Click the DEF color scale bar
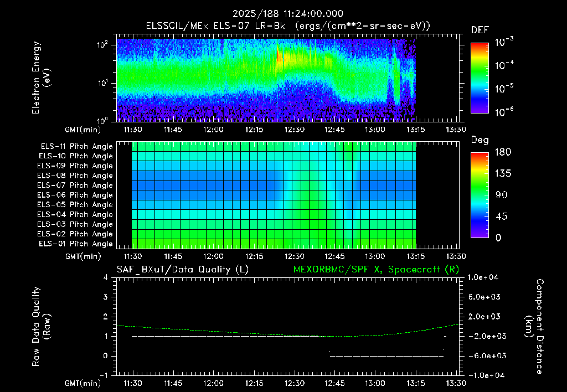 click(x=480, y=78)
